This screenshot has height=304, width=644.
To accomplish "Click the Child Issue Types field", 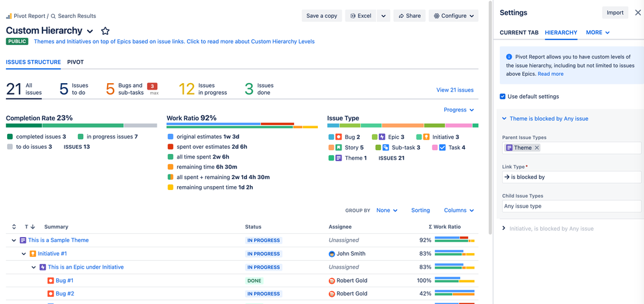I will point(571,206).
